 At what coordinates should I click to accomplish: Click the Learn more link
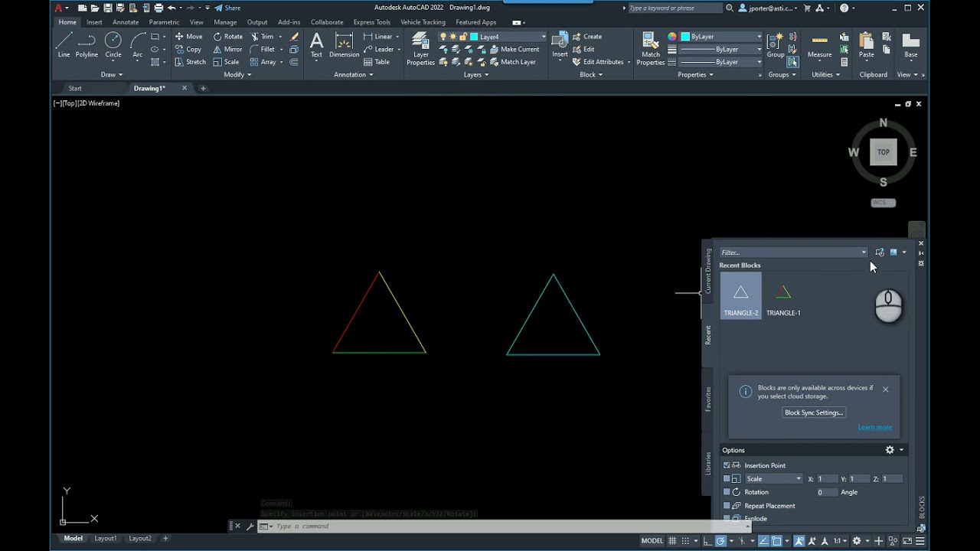pyautogui.click(x=875, y=427)
